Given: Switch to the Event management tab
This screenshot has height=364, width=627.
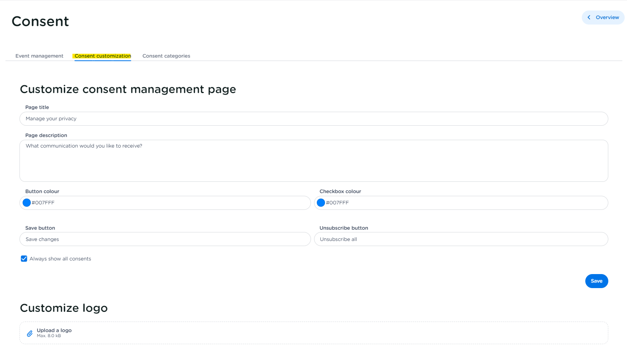Looking at the screenshot, I should click(39, 56).
